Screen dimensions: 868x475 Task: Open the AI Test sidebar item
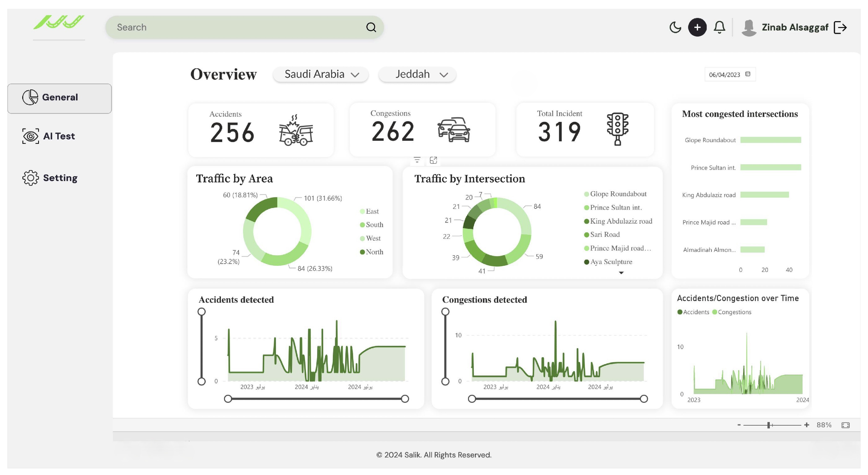pos(49,136)
